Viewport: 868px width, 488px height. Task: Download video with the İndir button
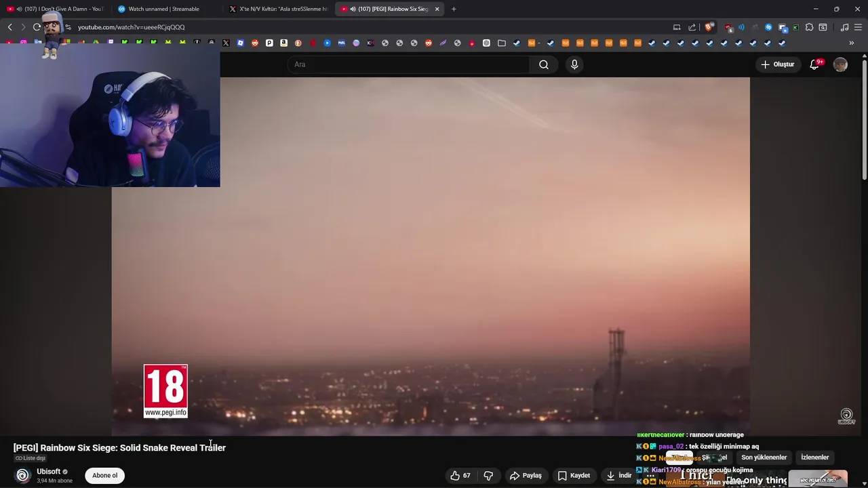[619, 475]
